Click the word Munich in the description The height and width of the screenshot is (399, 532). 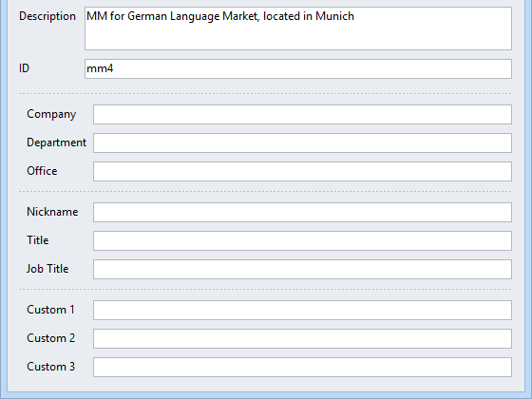334,16
